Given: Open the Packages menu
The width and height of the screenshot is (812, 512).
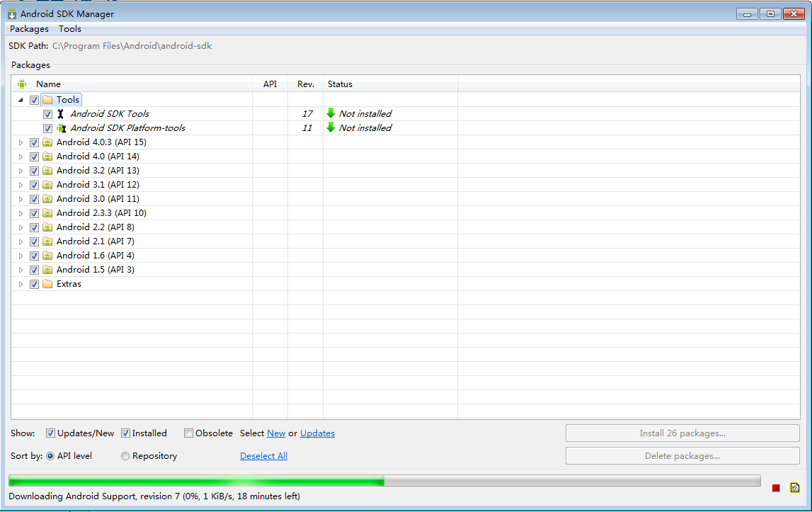Looking at the screenshot, I should tap(29, 29).
